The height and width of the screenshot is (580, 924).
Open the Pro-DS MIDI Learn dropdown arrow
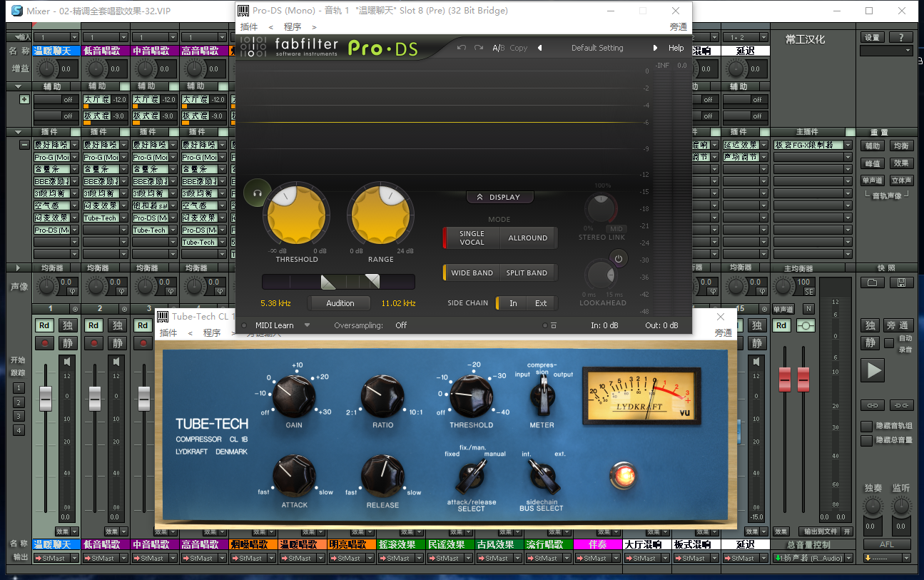tap(308, 325)
